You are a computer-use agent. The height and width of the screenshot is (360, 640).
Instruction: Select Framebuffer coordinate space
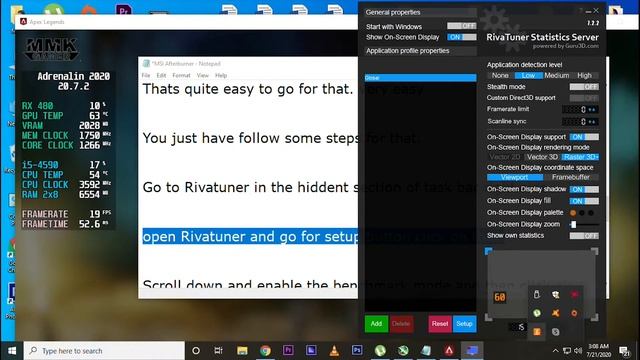(x=571, y=177)
